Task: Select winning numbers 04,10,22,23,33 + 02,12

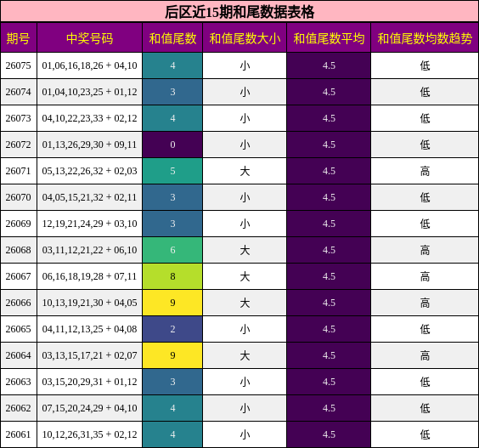Action: pyautogui.click(x=89, y=118)
